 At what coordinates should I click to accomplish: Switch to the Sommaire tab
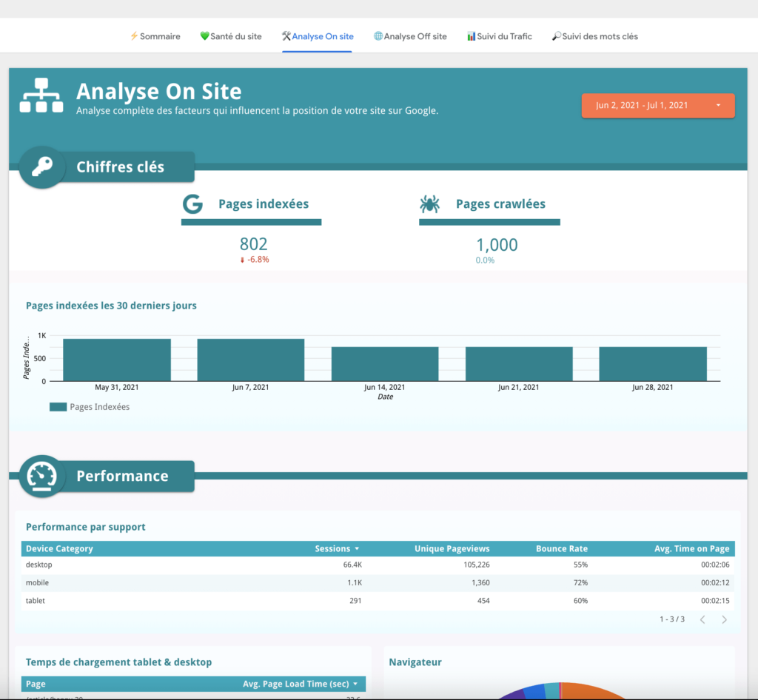[x=155, y=36]
